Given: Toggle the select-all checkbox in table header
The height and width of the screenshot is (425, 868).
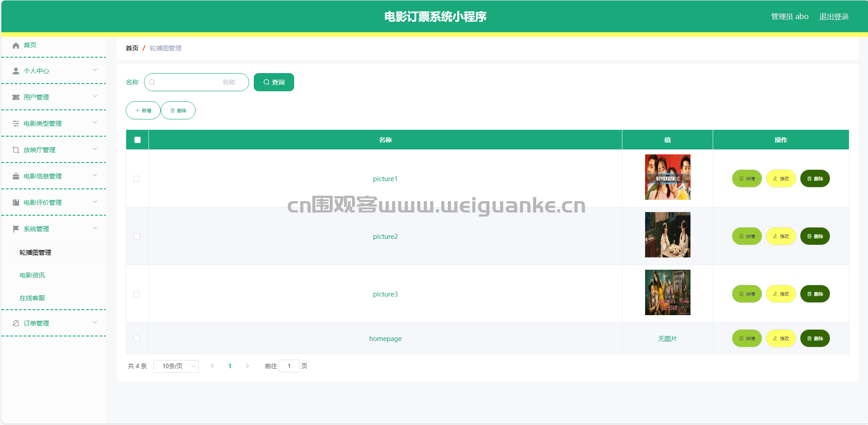Looking at the screenshot, I should coord(138,140).
